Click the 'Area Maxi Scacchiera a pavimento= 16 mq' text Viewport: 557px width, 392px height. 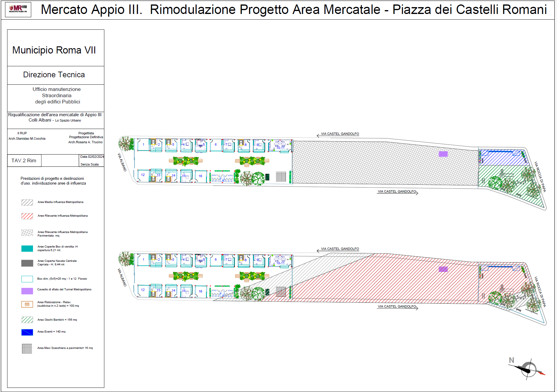(x=65, y=348)
